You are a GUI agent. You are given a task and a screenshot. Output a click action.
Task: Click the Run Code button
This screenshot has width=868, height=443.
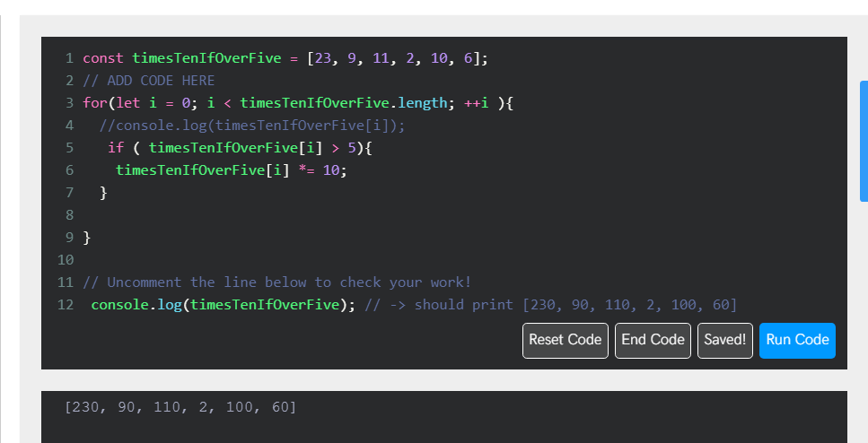[797, 340]
